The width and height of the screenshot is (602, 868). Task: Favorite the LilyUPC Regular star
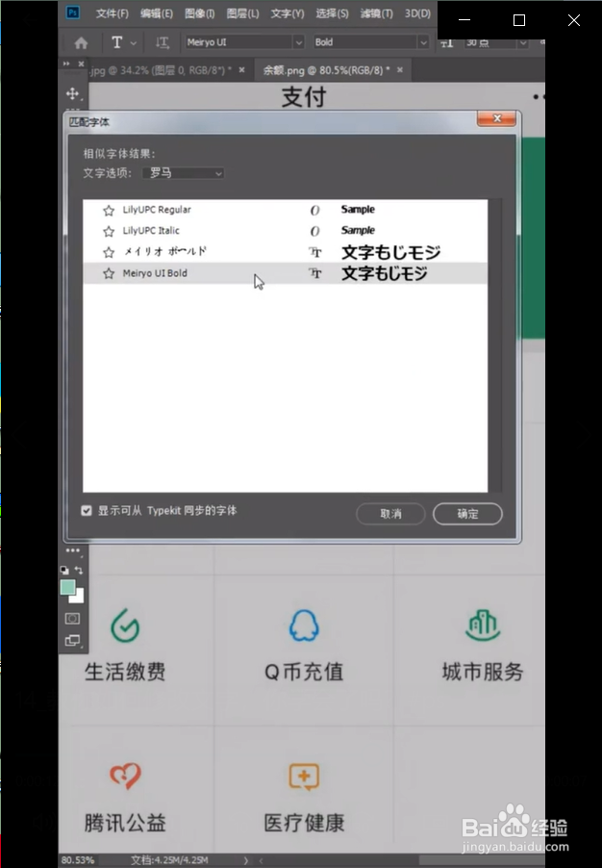coord(109,211)
